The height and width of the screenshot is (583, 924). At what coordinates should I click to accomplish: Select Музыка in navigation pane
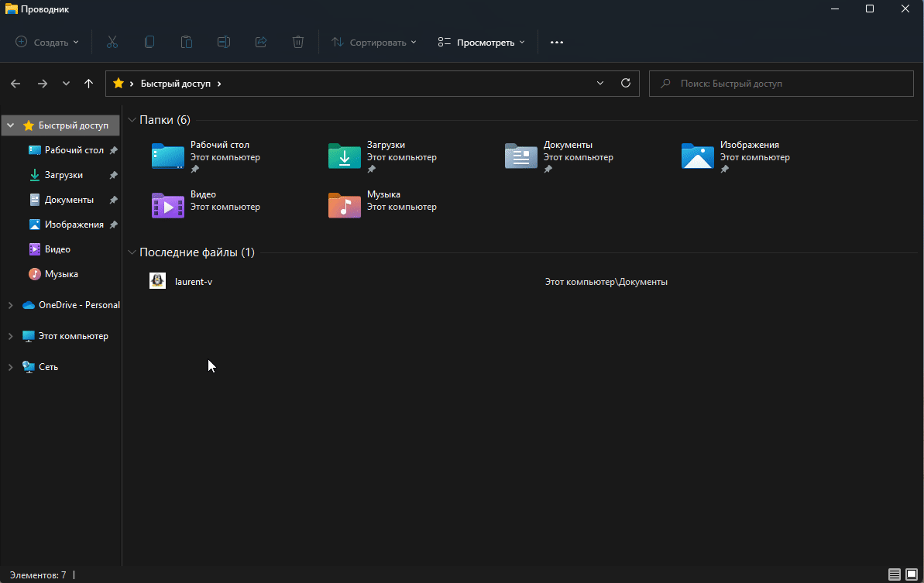tap(61, 274)
